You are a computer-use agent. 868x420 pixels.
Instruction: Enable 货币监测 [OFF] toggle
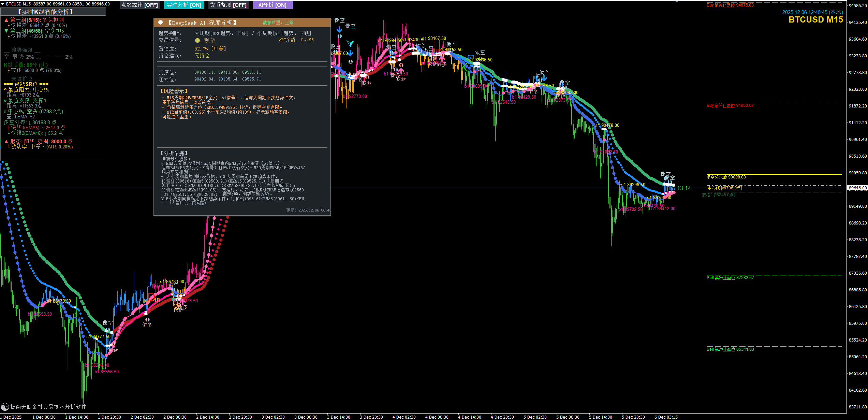[228, 5]
